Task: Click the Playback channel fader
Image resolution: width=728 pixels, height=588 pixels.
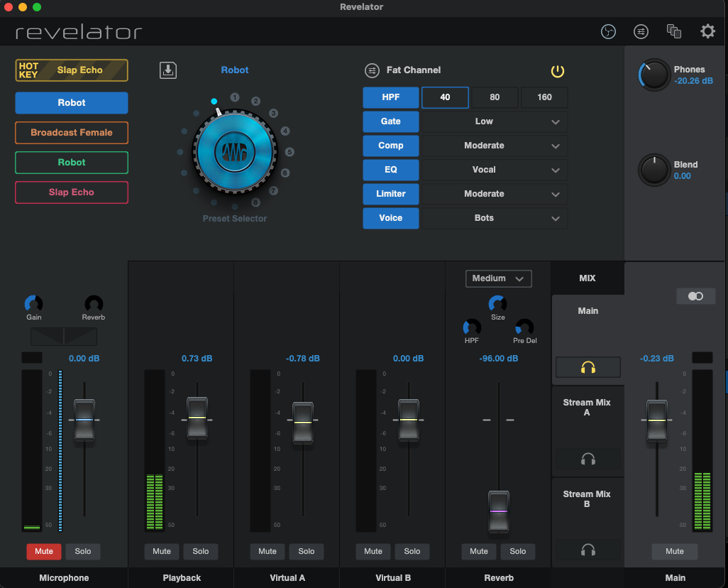Action: pyautogui.click(x=197, y=418)
